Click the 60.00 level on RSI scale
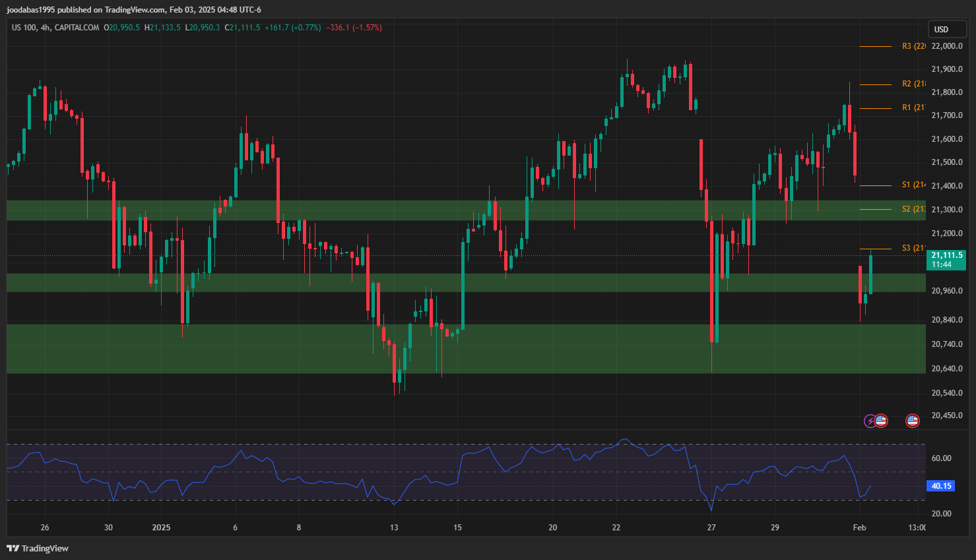Image resolution: width=976 pixels, height=560 pixels. tap(941, 458)
